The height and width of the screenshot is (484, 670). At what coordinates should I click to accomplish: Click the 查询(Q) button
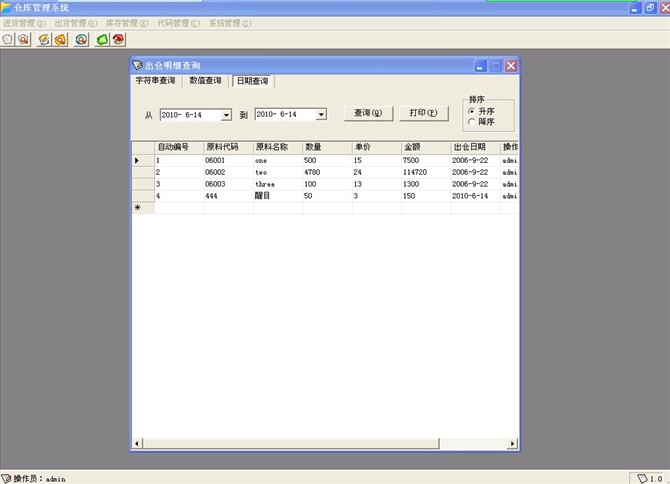coord(368,113)
